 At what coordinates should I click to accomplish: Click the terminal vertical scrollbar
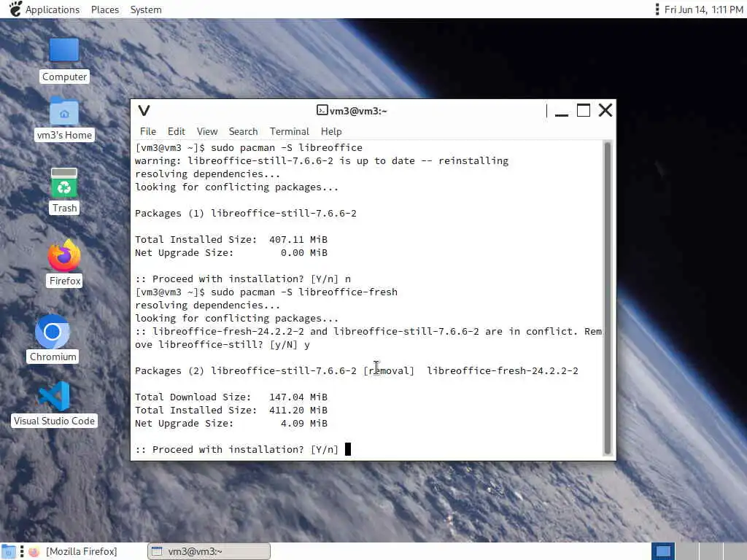point(608,298)
